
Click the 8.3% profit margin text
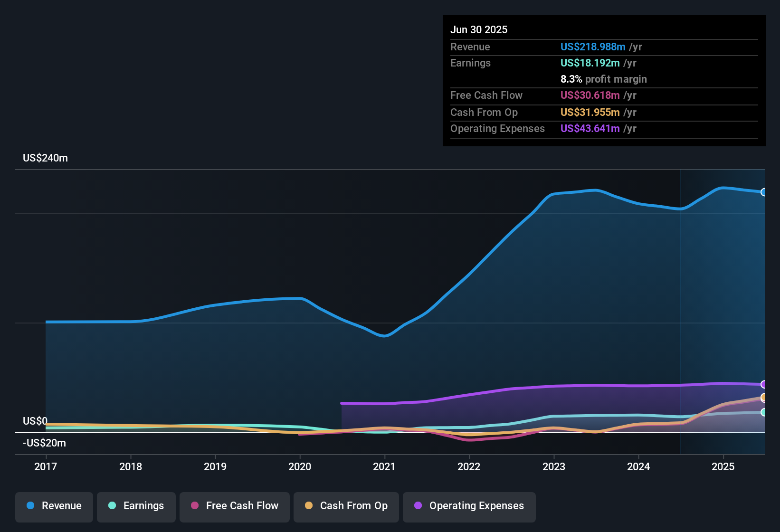point(603,79)
